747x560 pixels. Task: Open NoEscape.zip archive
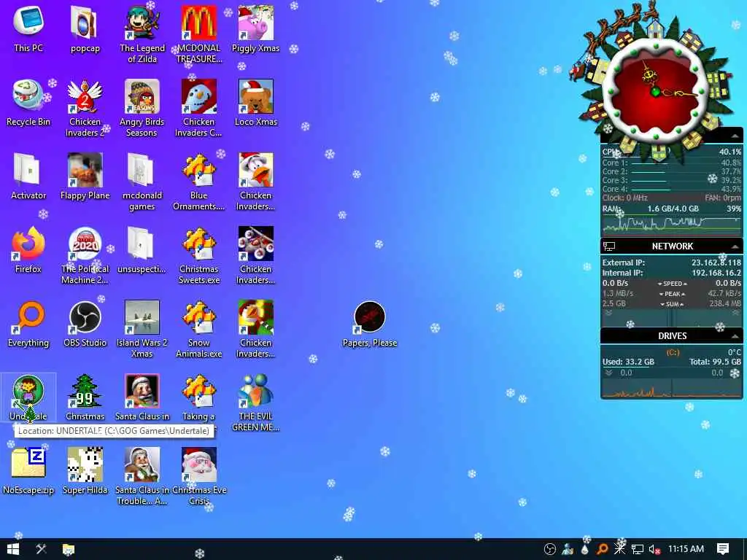point(28,470)
